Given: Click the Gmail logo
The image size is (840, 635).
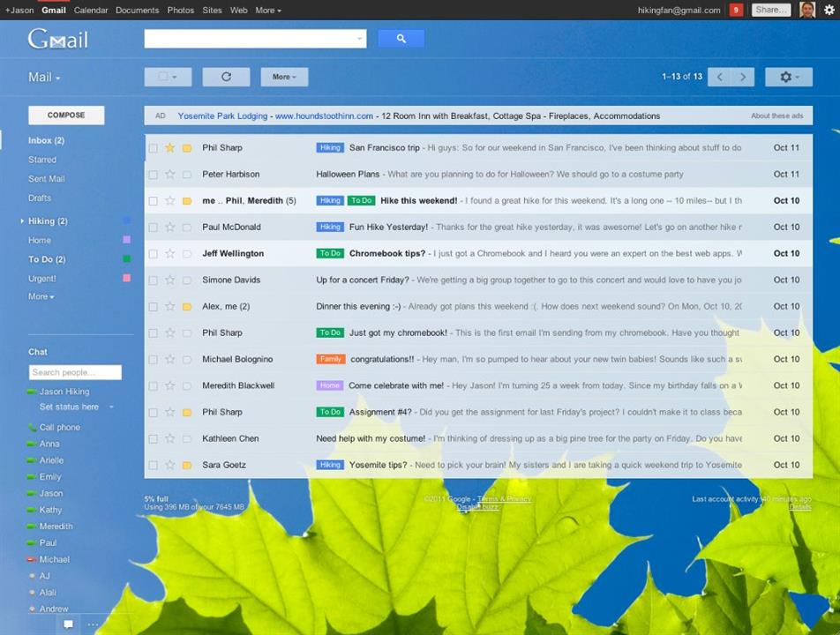Looking at the screenshot, I should pos(58,39).
